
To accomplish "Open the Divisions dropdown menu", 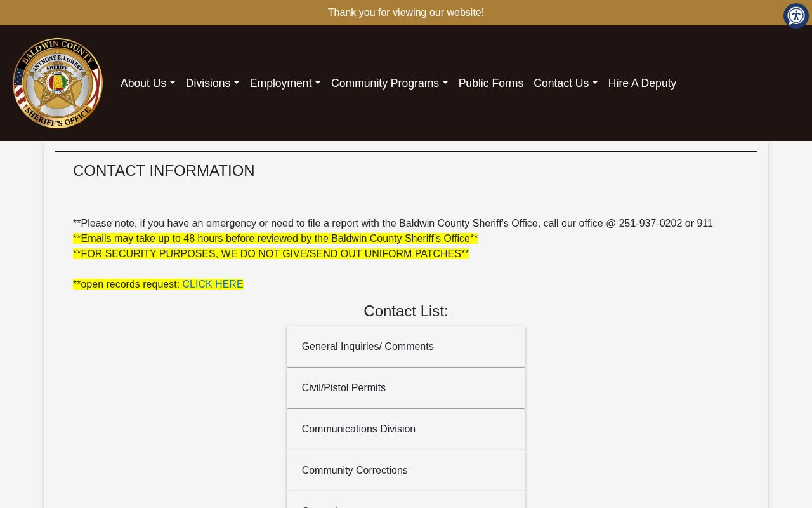I will click(x=213, y=83).
